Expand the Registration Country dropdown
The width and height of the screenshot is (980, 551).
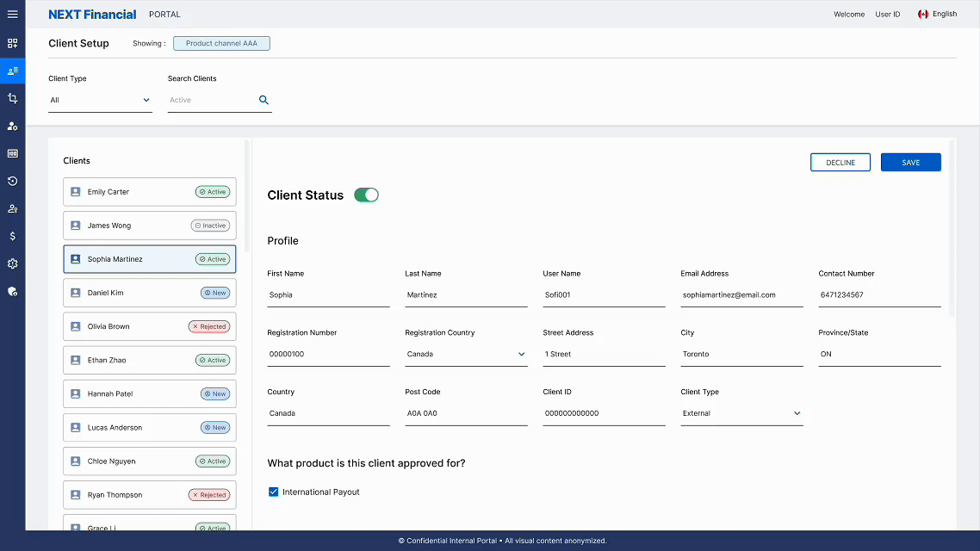pos(521,353)
